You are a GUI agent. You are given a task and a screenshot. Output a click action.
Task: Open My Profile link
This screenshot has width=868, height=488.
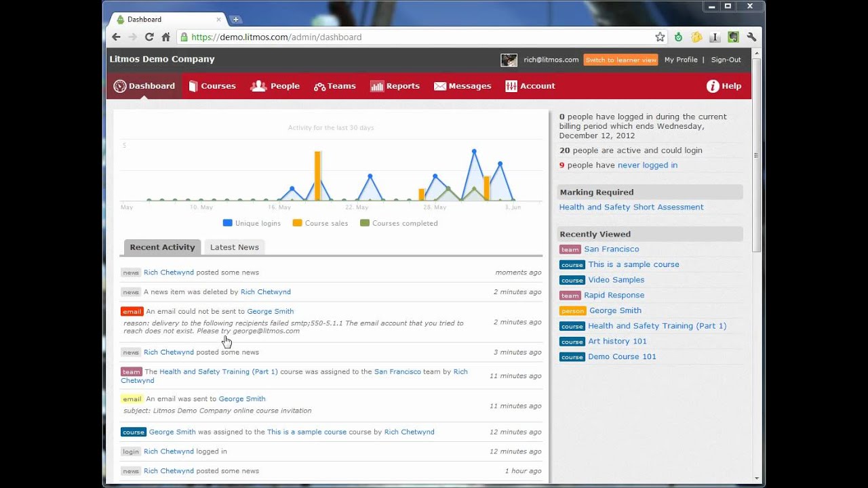(x=681, y=60)
